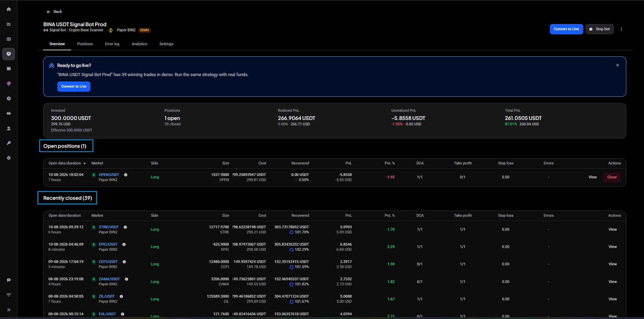Sort by Open date/duration arrow in open positions
644x319 pixels.
(85, 164)
